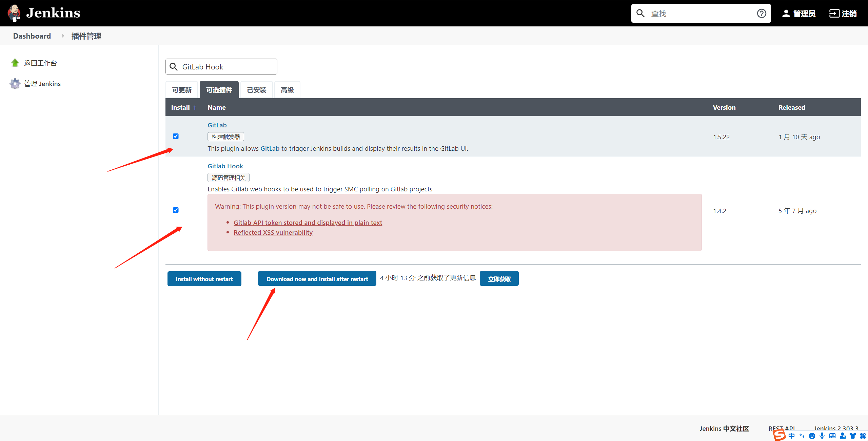
Task: Expand the Dashboard breadcrumb chevron
Action: [x=63, y=36]
